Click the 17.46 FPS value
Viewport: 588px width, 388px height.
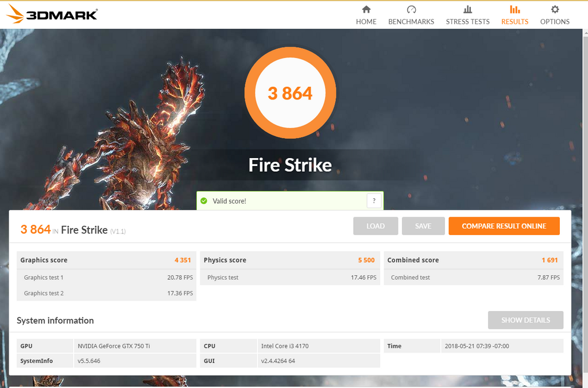[x=363, y=277]
